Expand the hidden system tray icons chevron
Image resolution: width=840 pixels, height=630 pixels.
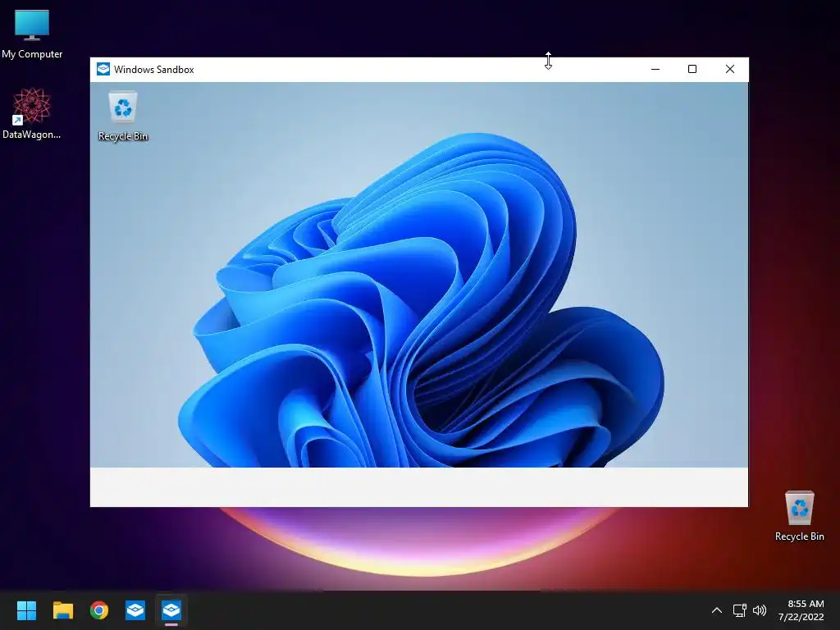point(717,610)
